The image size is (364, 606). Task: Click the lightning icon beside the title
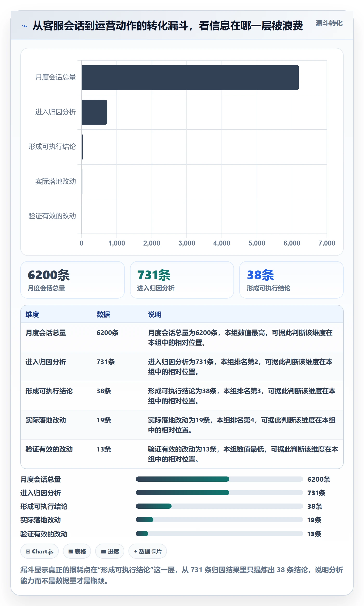pyautogui.click(x=25, y=26)
